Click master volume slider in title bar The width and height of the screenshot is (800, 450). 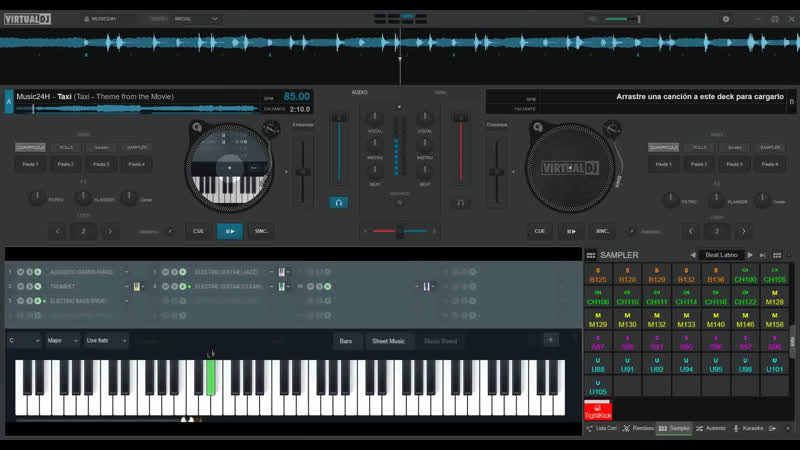621,19
